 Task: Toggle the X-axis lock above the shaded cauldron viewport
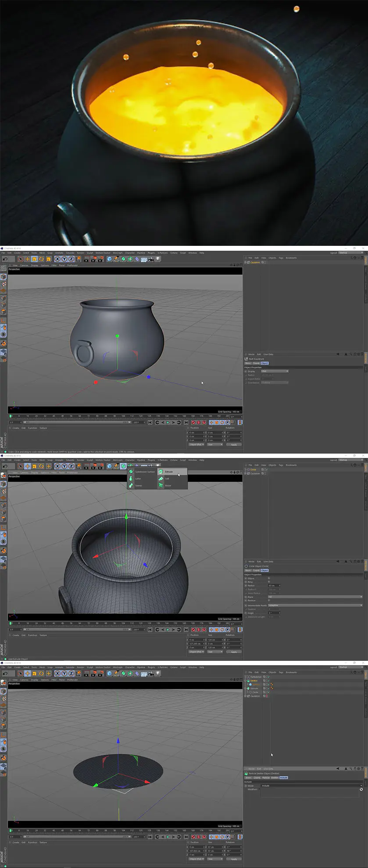click(x=57, y=259)
